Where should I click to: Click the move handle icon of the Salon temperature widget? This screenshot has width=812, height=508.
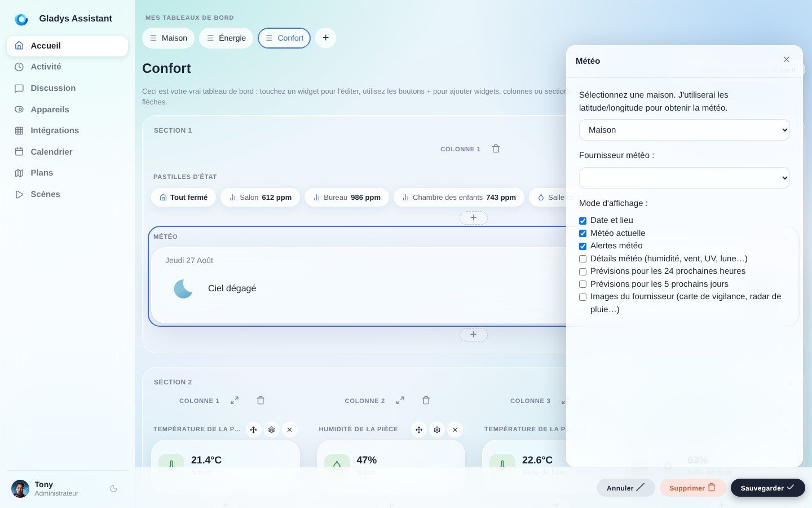point(254,430)
